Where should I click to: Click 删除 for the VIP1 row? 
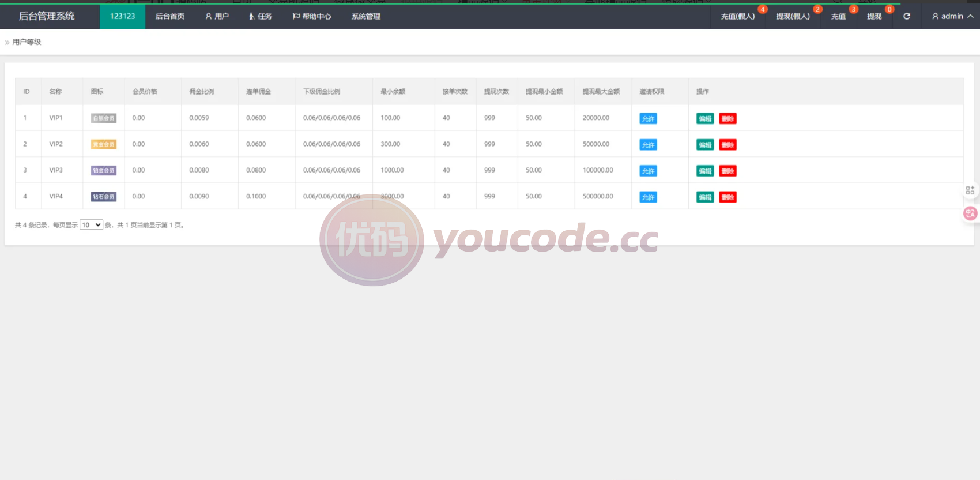[728, 119]
